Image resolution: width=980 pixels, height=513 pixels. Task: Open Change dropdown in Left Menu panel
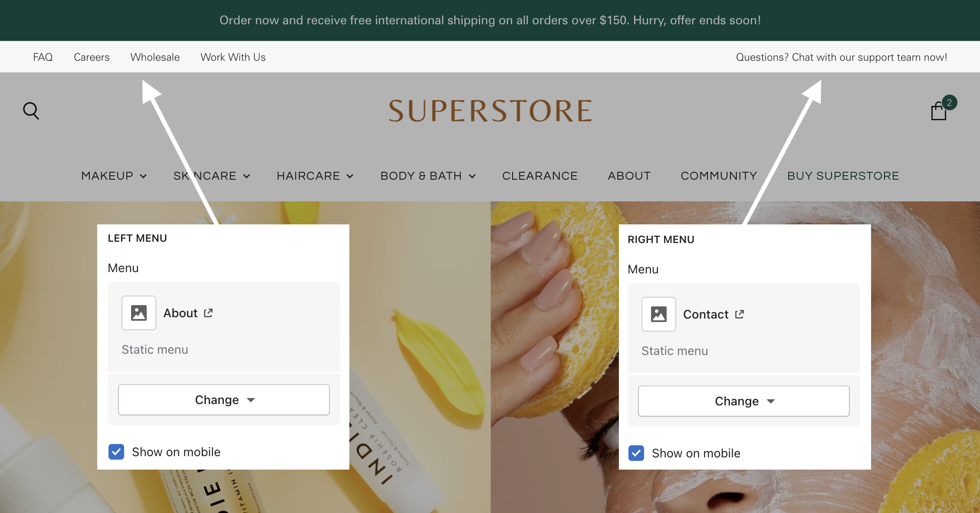[x=224, y=400]
